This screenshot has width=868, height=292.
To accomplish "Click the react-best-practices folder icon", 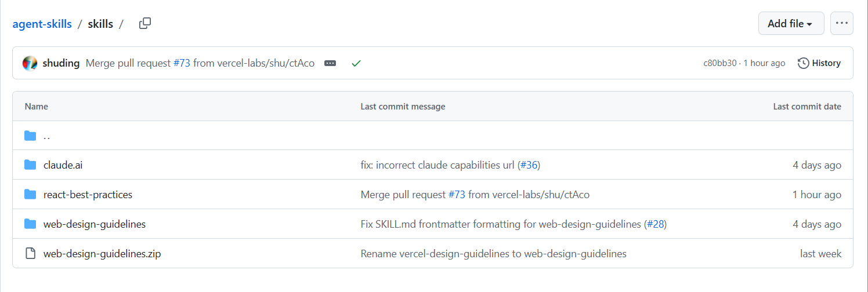I will click(30, 195).
